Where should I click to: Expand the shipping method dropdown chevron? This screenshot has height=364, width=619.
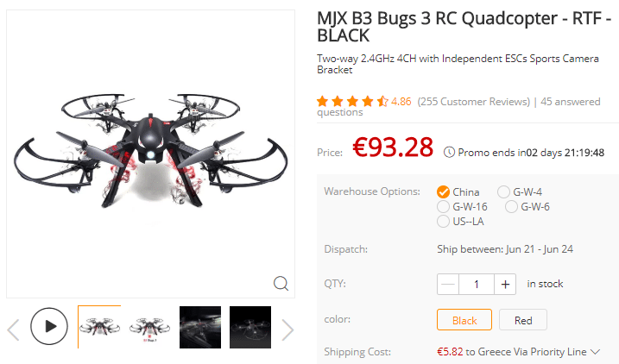click(596, 351)
